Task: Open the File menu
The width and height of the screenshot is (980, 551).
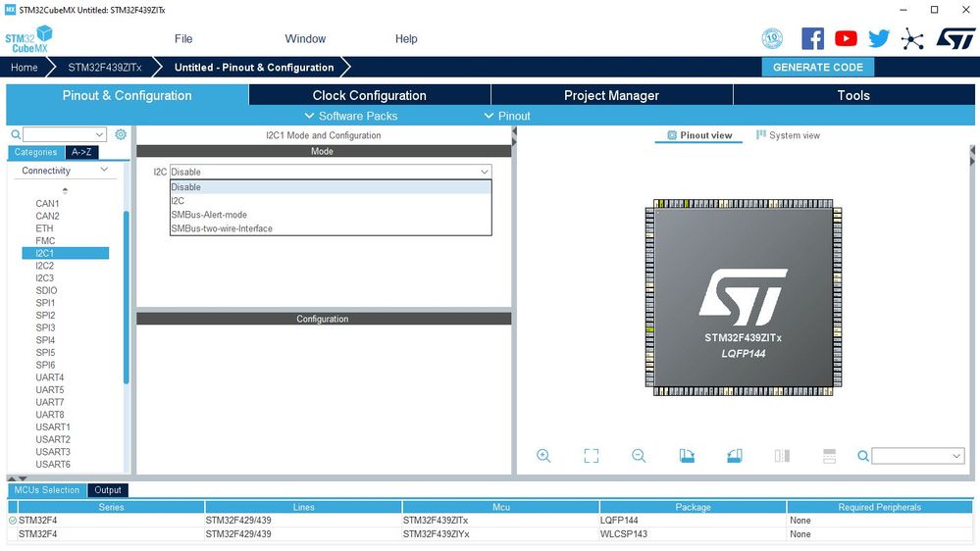Action: 183,39
